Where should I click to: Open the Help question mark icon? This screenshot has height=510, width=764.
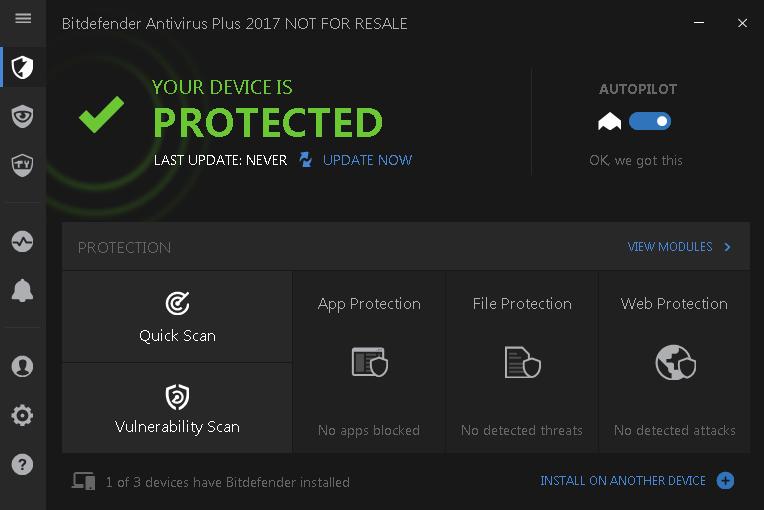pyautogui.click(x=22, y=464)
